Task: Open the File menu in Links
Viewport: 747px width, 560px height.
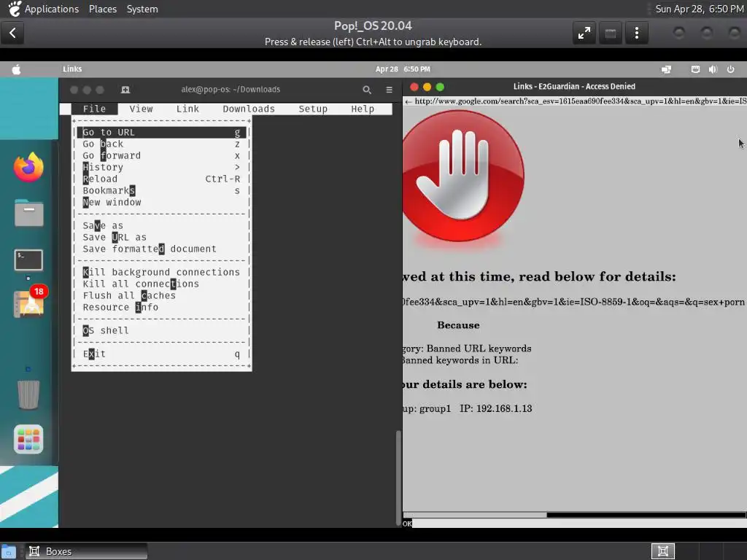Action: coord(94,109)
